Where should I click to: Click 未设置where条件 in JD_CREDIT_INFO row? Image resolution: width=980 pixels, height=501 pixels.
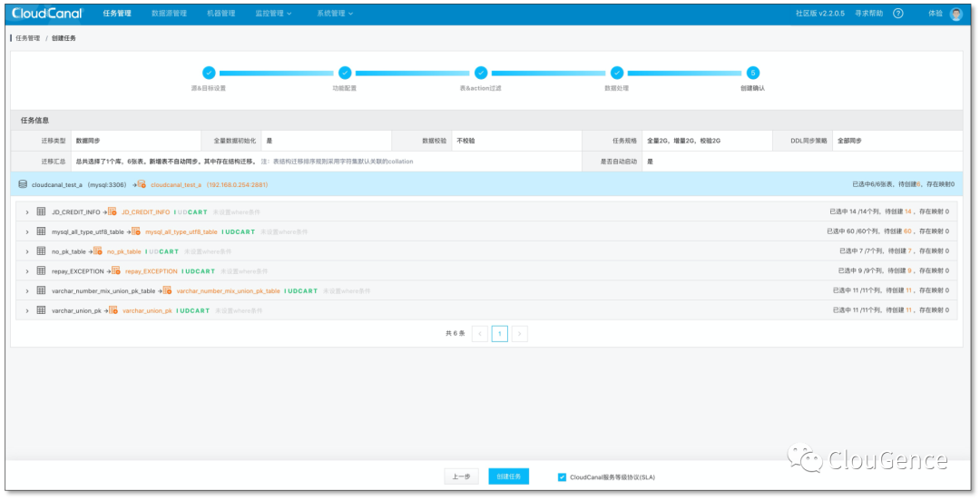[x=236, y=212]
